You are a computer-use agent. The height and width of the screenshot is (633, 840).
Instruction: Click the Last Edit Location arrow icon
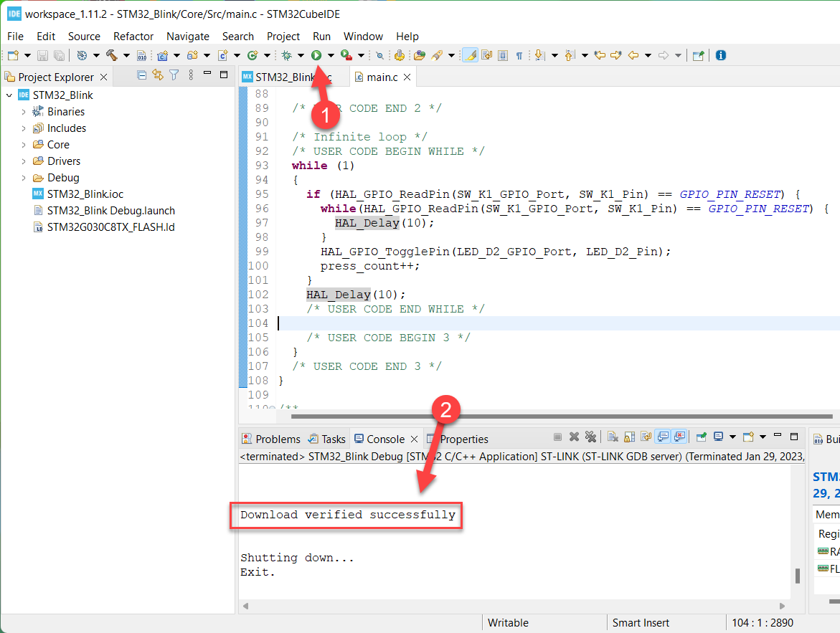coord(600,55)
